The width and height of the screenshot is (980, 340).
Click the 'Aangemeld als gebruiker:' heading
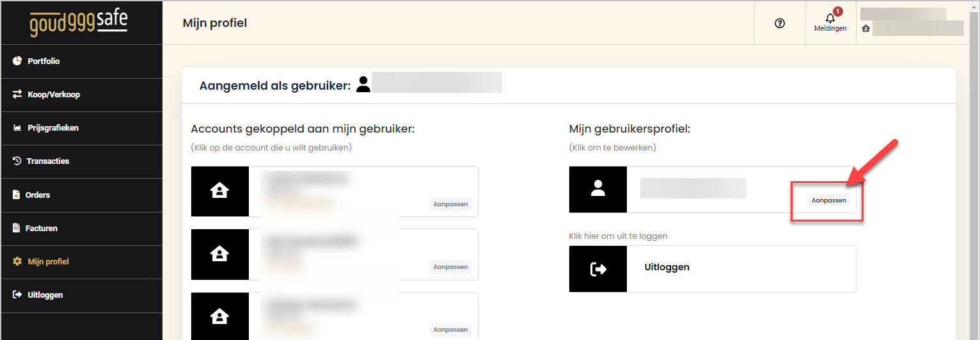click(x=275, y=86)
